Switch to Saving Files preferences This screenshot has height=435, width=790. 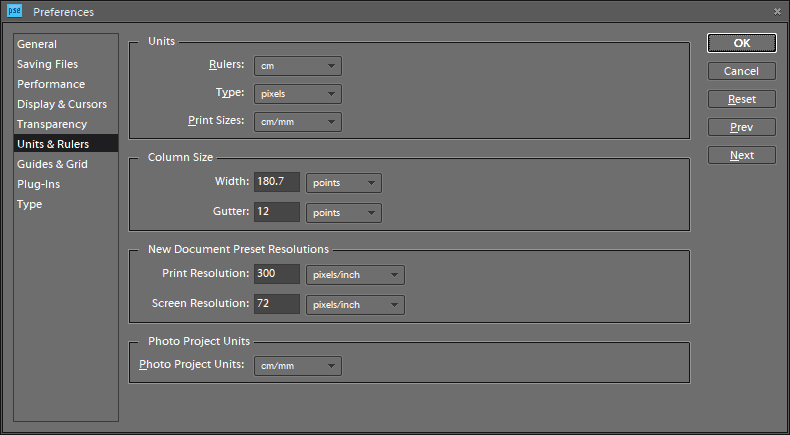pyautogui.click(x=47, y=64)
